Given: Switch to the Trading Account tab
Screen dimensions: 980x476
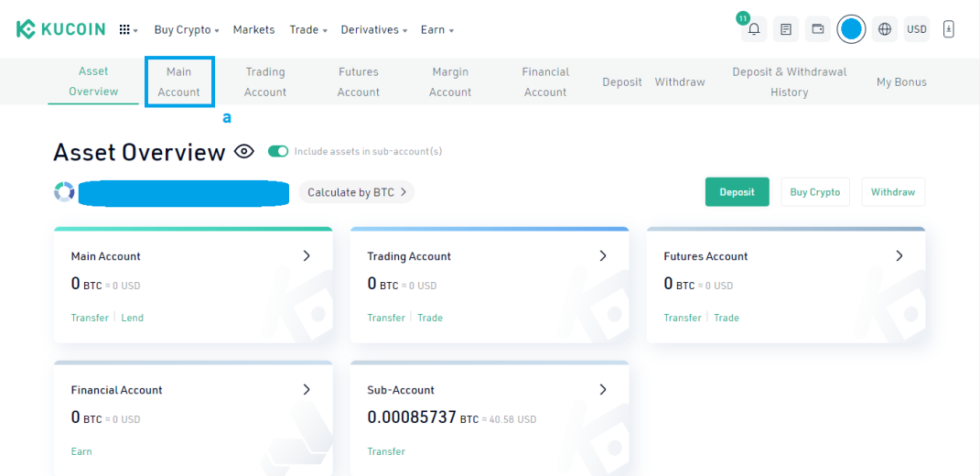Looking at the screenshot, I should pyautogui.click(x=265, y=82).
